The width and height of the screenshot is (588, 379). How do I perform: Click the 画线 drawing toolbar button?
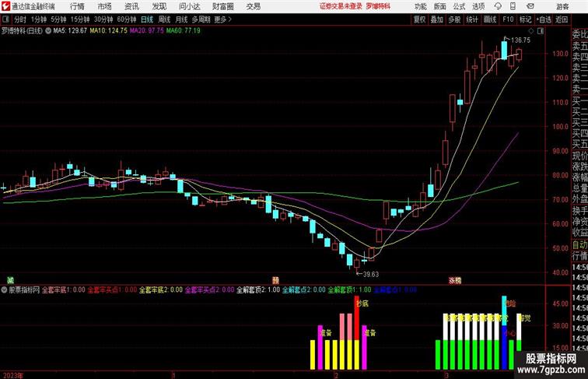pyautogui.click(x=490, y=19)
